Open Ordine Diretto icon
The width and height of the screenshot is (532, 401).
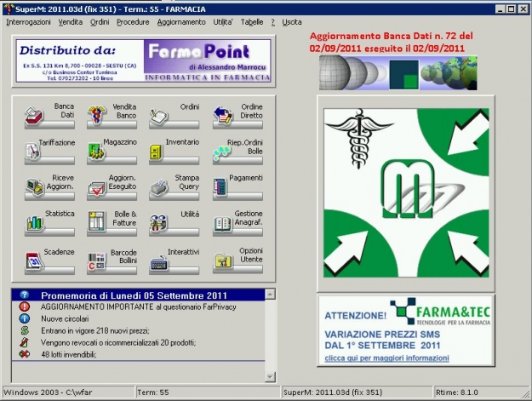tap(222, 115)
